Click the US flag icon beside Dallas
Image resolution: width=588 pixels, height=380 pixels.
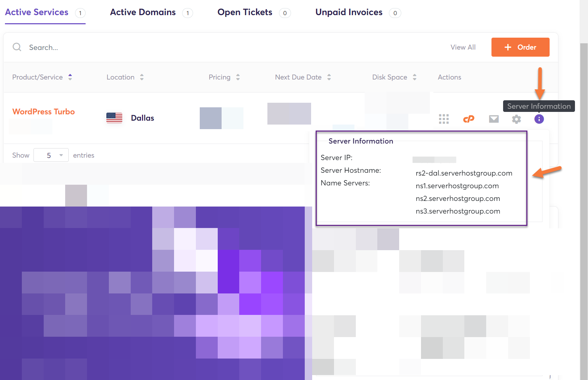point(114,118)
